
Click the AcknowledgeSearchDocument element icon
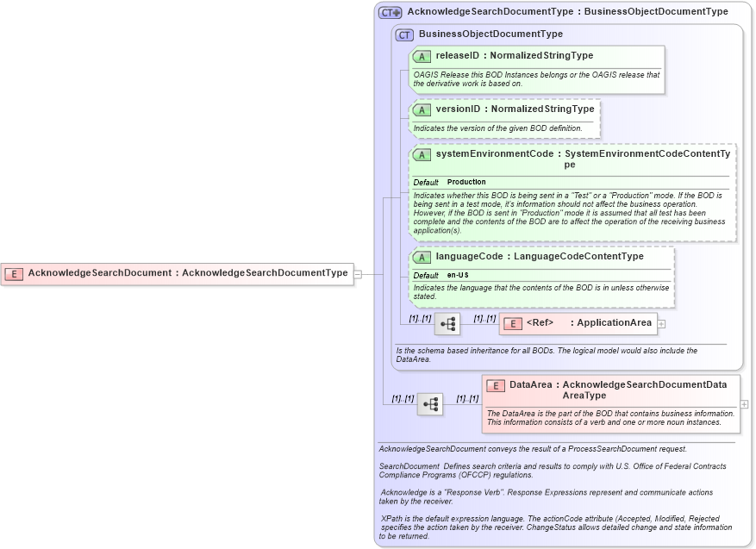click(x=12, y=272)
